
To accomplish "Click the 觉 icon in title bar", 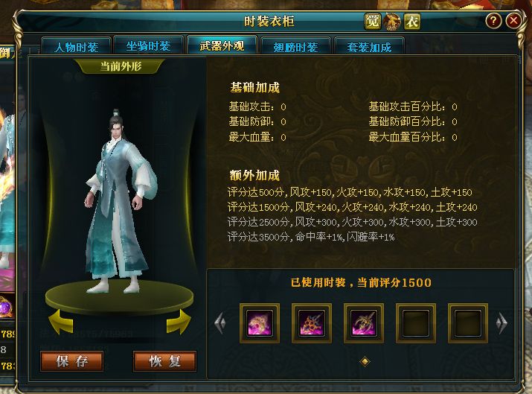I will [x=372, y=22].
